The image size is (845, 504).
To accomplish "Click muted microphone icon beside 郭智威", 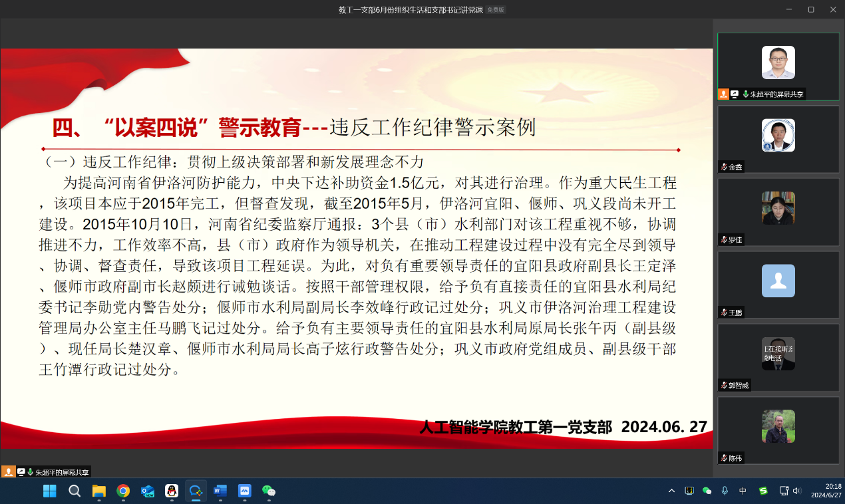I will coord(723,386).
